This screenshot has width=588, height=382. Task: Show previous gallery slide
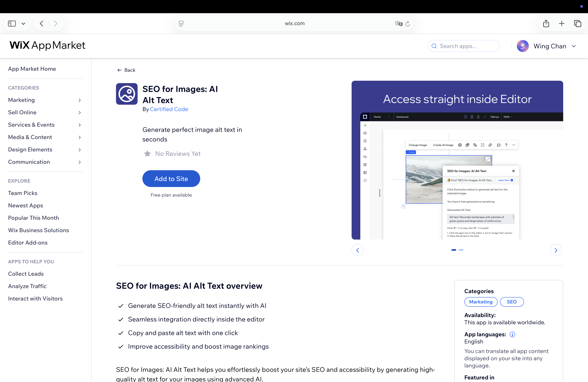click(x=357, y=250)
